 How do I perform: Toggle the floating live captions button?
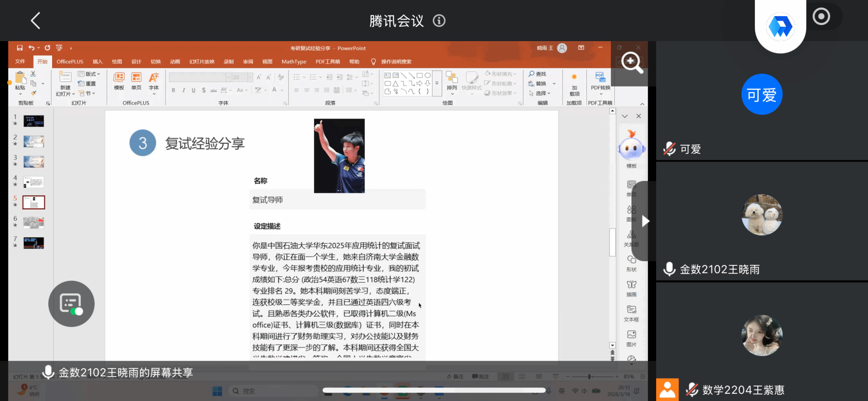(71, 304)
